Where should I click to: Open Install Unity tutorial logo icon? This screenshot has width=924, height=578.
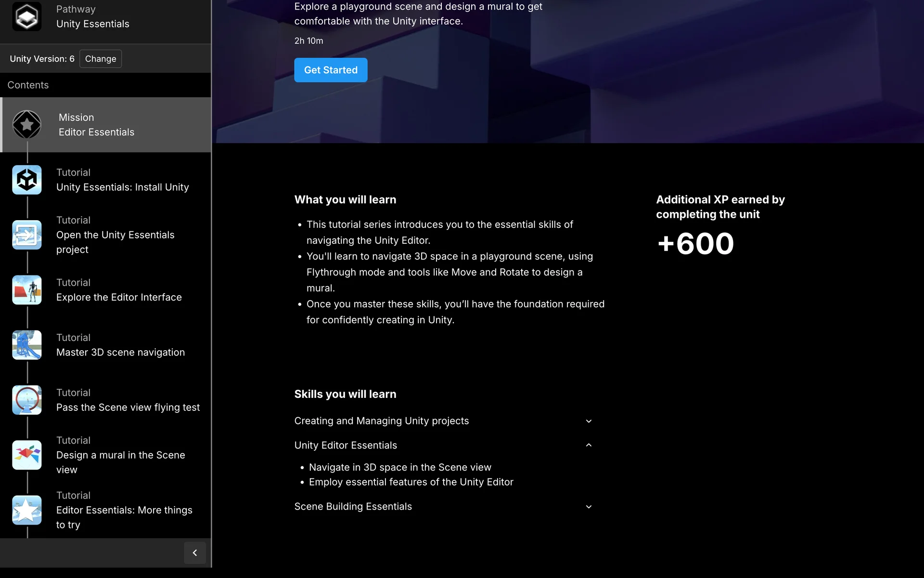click(27, 180)
